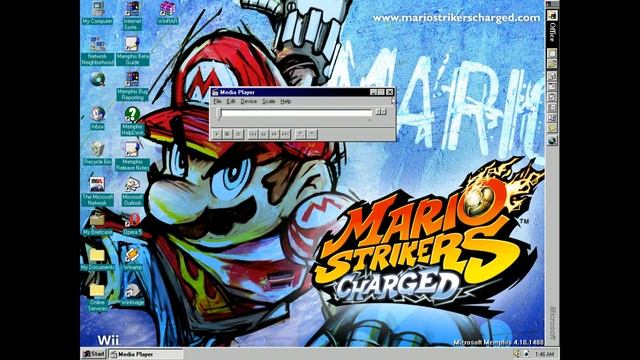Close the Media Player window
Viewport: 640px width, 360px height.
390,92
